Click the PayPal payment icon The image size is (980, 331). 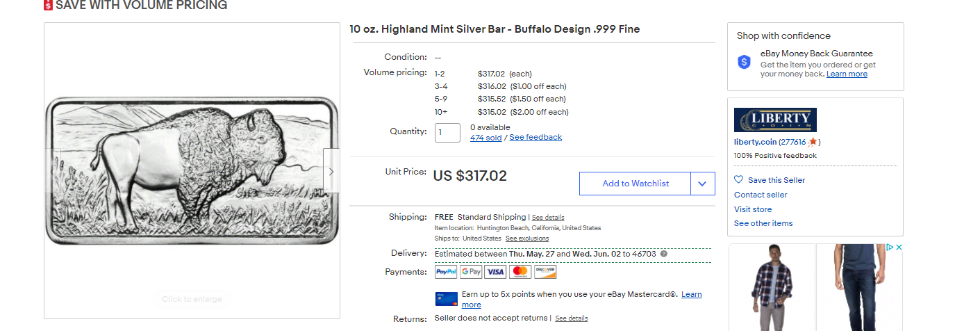click(446, 272)
